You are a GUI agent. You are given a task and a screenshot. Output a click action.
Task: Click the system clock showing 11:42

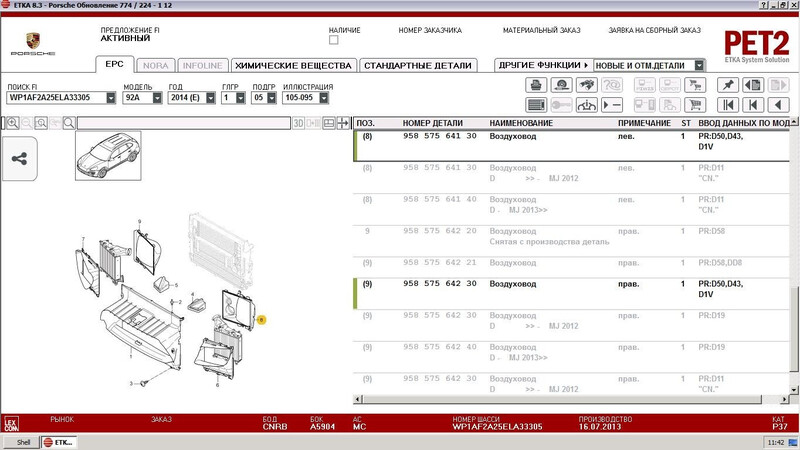pyautogui.click(x=776, y=442)
